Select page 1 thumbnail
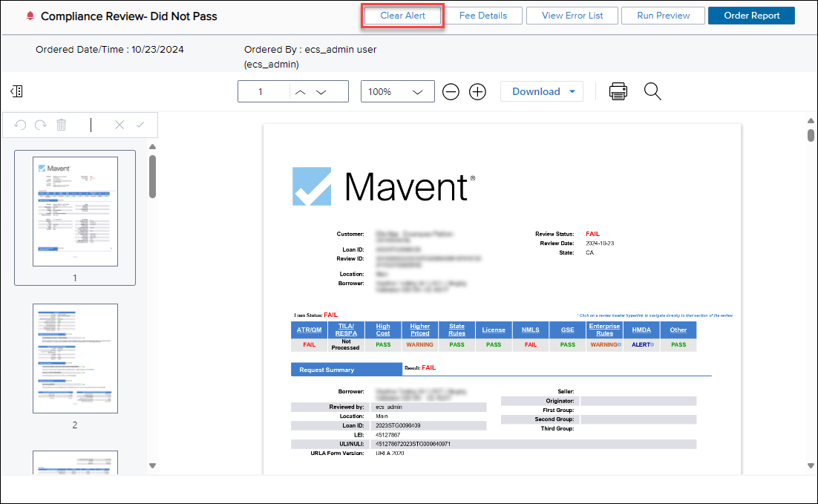 [x=75, y=212]
